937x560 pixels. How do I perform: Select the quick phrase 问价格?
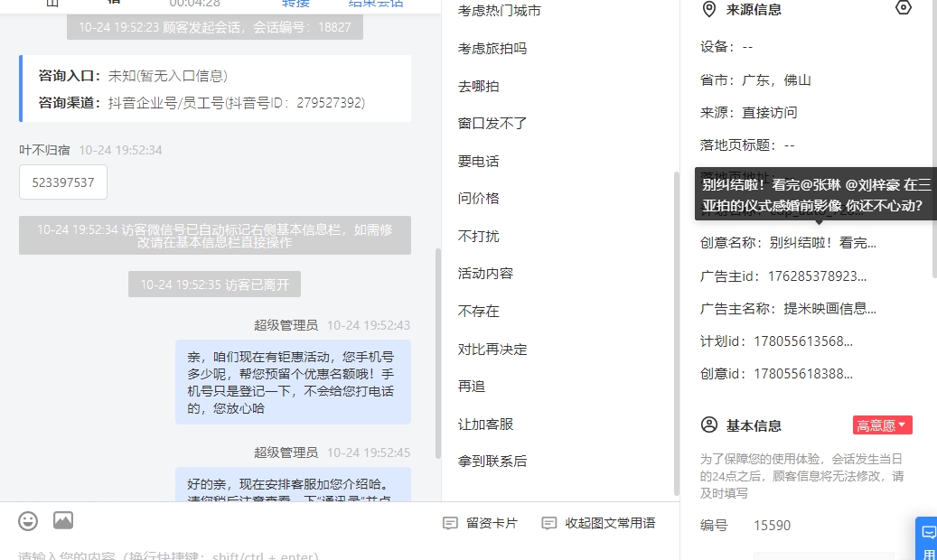pyautogui.click(x=479, y=199)
